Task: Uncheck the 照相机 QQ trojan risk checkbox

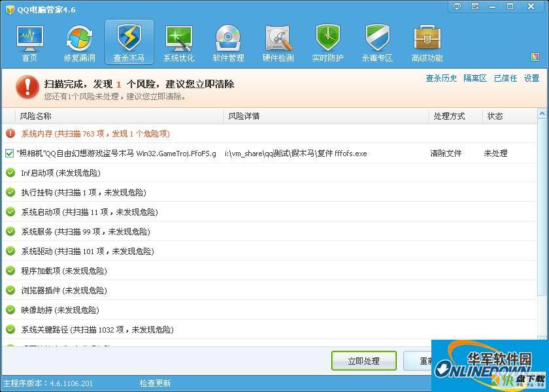Action: 9,154
